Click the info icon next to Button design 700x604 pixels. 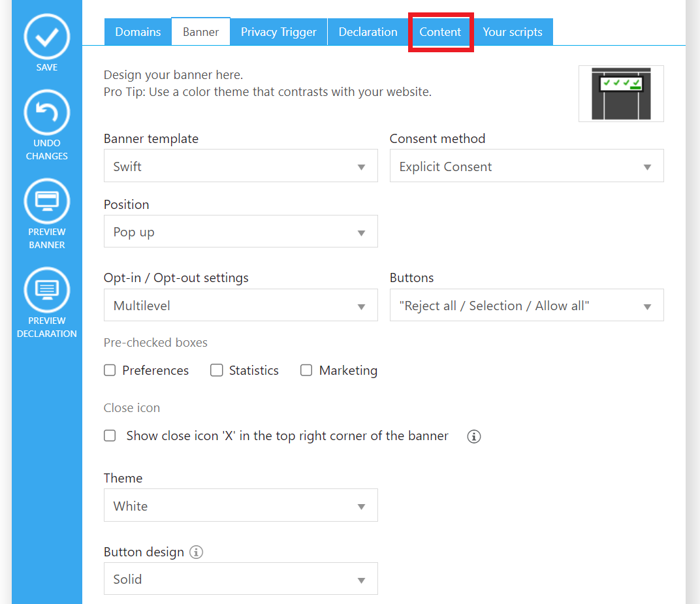[196, 552]
